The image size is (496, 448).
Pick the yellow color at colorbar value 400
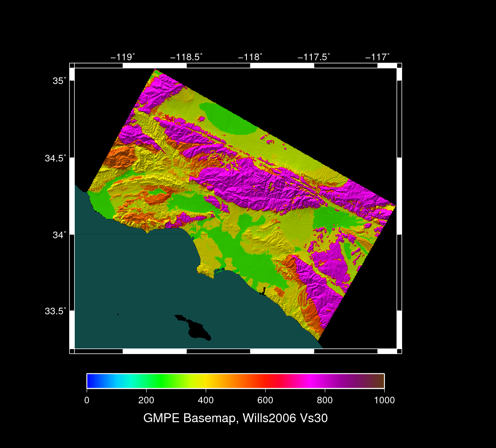point(206,381)
